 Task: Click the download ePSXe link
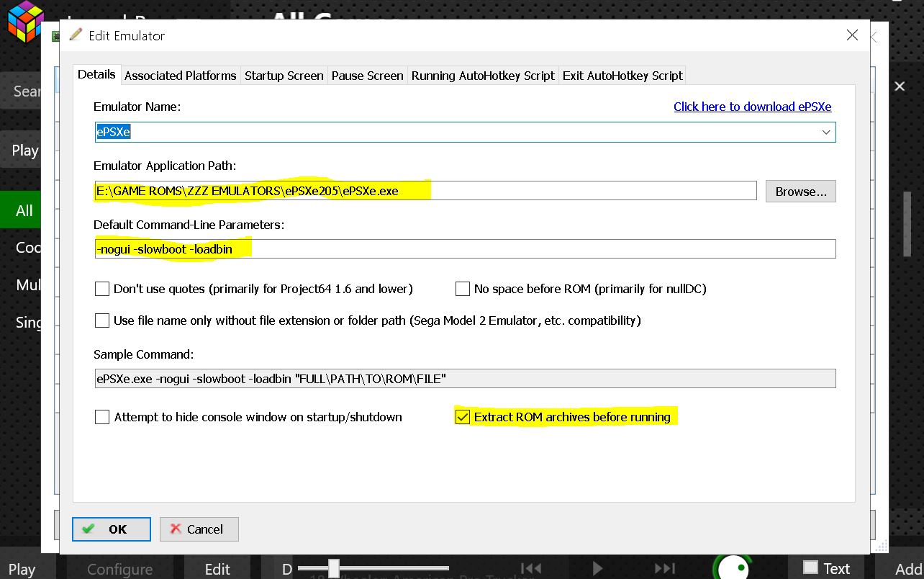(x=752, y=107)
